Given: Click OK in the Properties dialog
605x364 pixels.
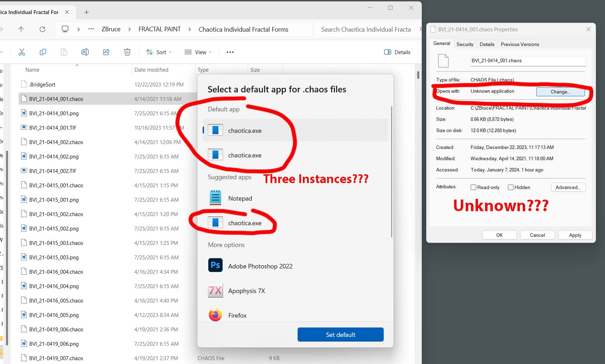Looking at the screenshot, I should [499, 235].
